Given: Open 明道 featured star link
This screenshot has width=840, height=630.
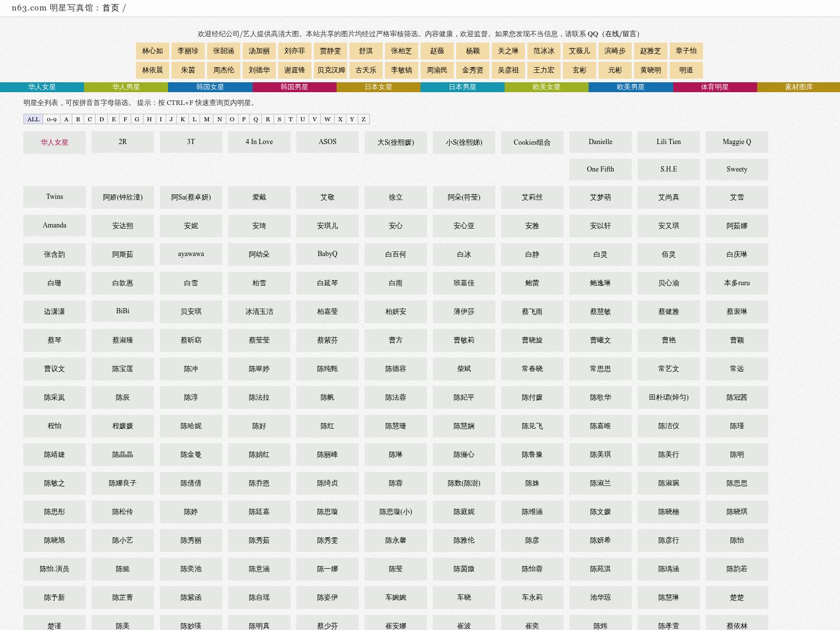Looking at the screenshot, I should tap(686, 70).
